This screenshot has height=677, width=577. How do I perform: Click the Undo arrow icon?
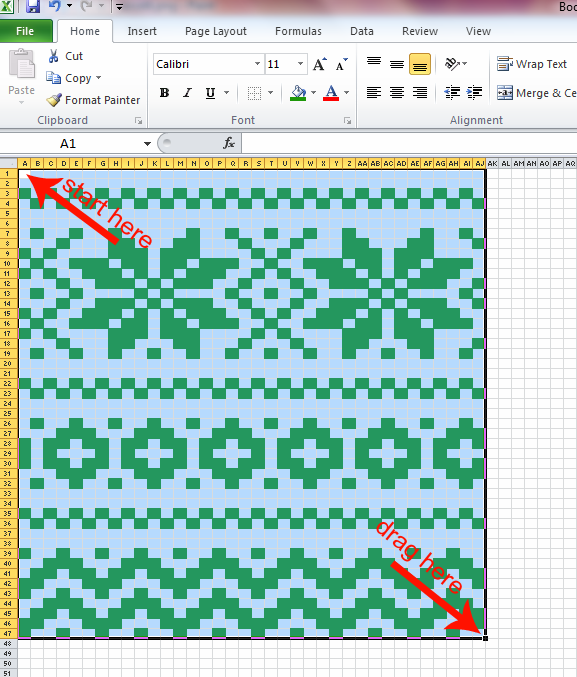[54, 6]
